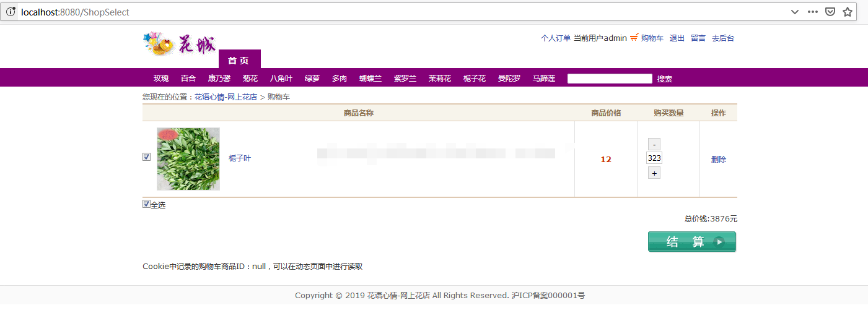The image size is (868, 313).
Task: Click the orange shopping cart icon
Action: pos(634,38)
